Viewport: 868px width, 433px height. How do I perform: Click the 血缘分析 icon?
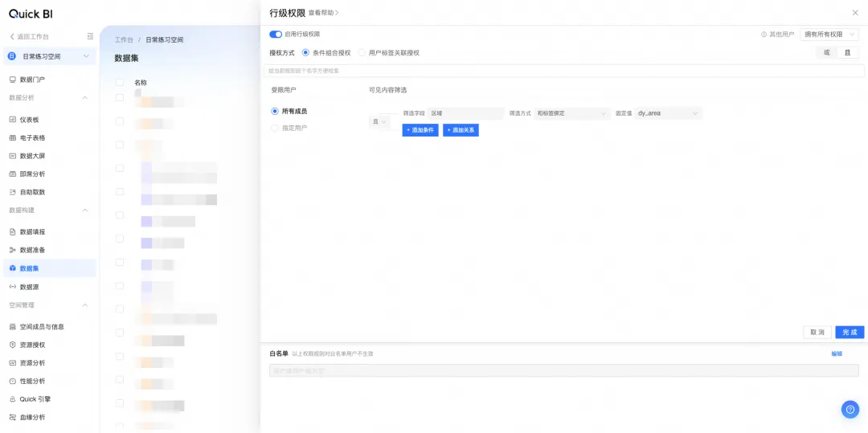13,418
